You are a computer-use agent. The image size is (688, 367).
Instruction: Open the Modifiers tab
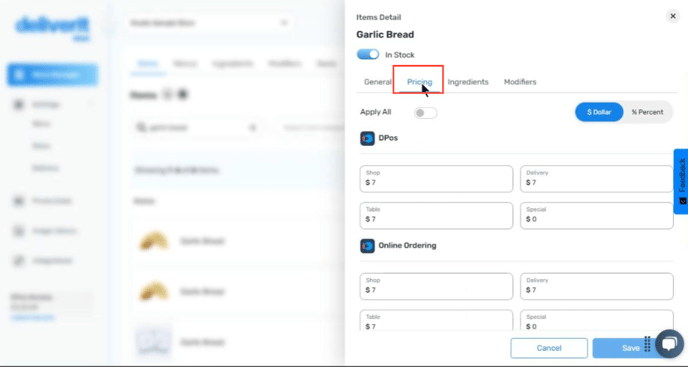(520, 82)
